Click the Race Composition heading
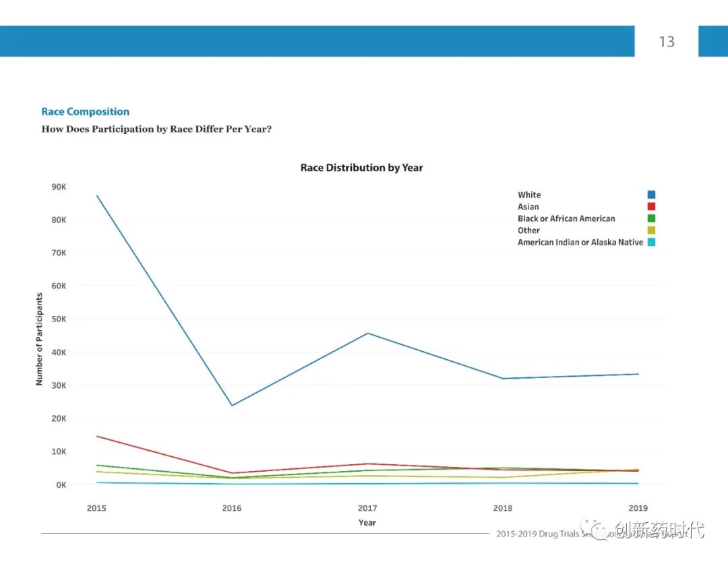The image size is (728, 562). point(86,112)
